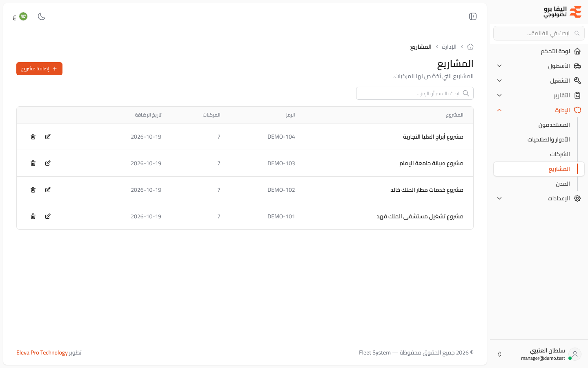Click the project name or code search box
Screen dimensions: 588x368
coord(415,93)
